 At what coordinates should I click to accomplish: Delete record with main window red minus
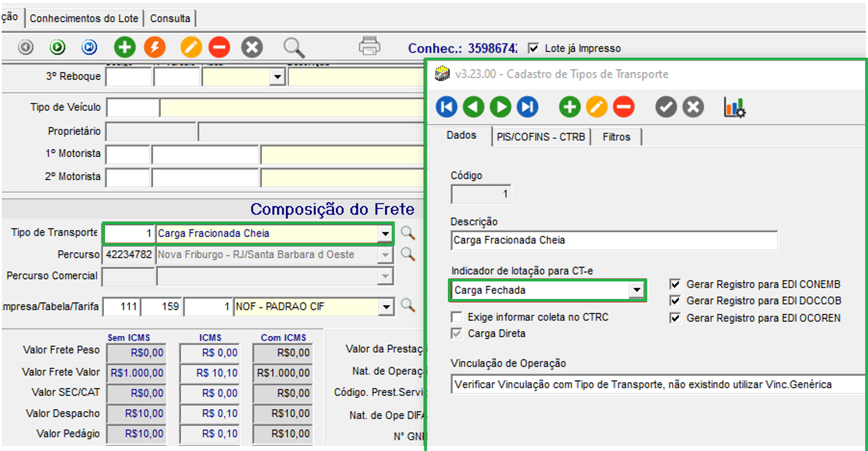point(219,47)
